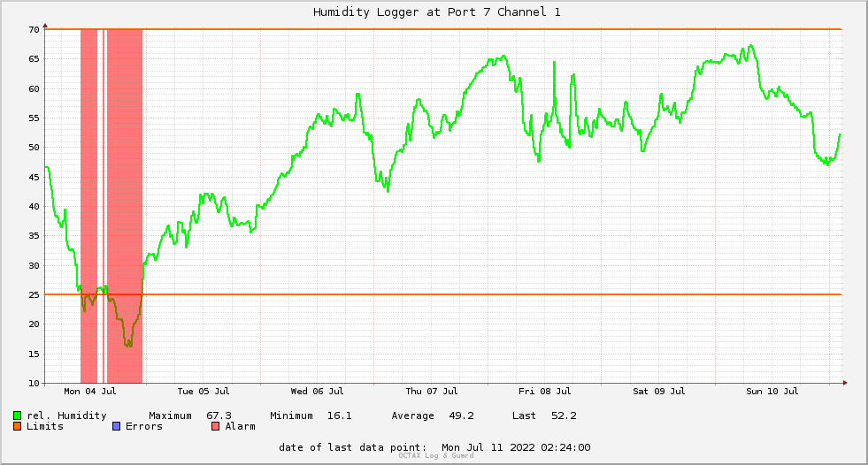
Task: Click the green rel. Humidity legend swatch
Action: (17, 415)
